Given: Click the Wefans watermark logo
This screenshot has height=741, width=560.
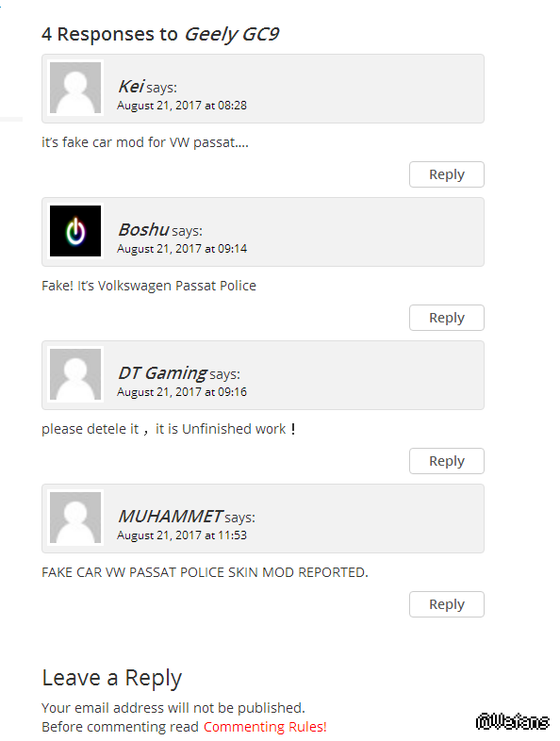Looking at the screenshot, I should coord(512,721).
